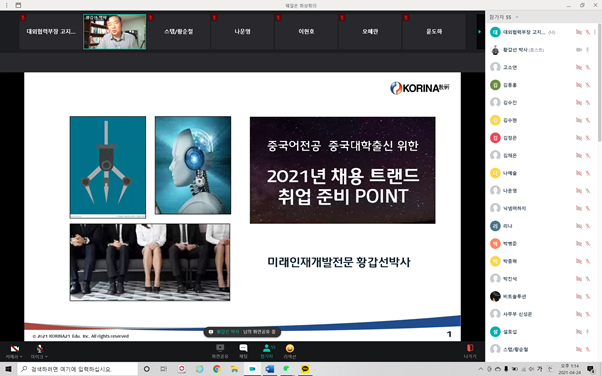
Task: Expand the microphone options arrow next to 마이크
Action: coord(46,357)
